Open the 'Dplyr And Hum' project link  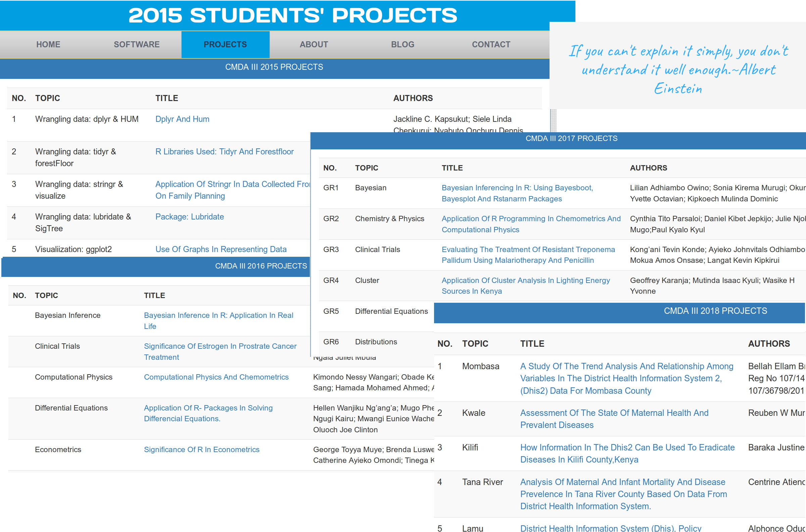coord(182,119)
